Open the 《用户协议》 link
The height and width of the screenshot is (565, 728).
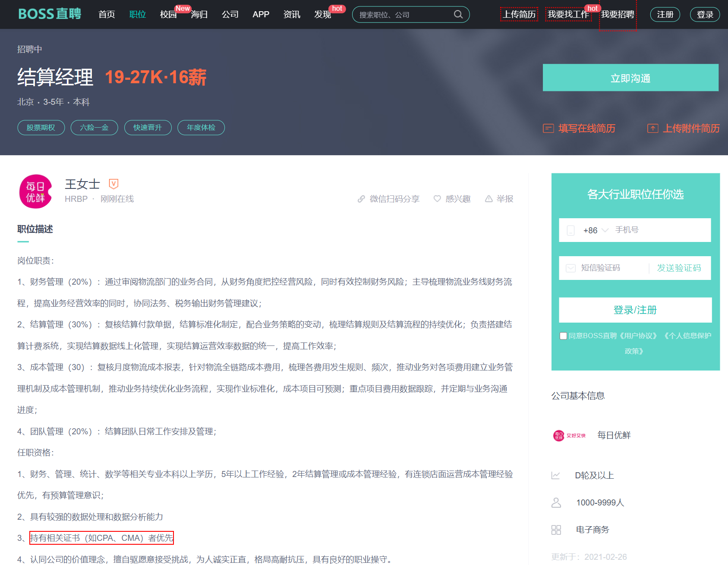(x=639, y=336)
